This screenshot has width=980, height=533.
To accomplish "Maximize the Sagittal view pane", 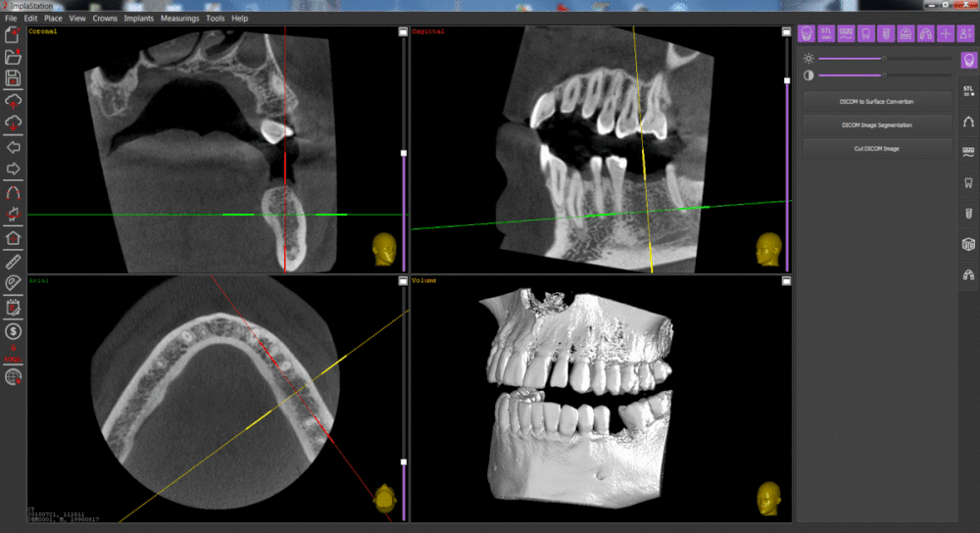I will coord(786,31).
